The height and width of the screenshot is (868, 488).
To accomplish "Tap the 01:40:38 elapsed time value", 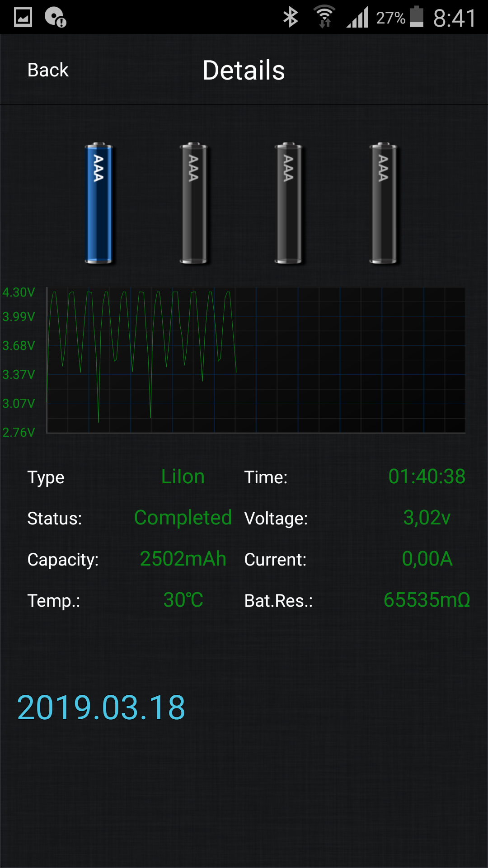I will click(427, 476).
